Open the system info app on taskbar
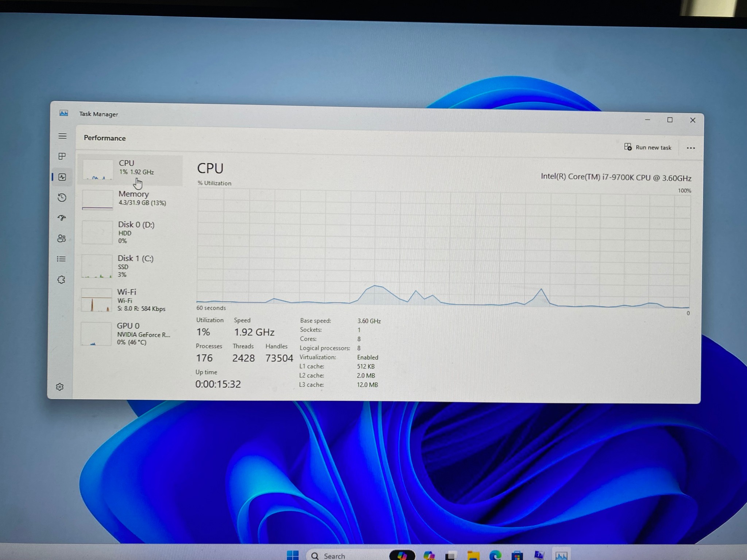Image resolution: width=747 pixels, height=560 pixels. pyautogui.click(x=539, y=555)
